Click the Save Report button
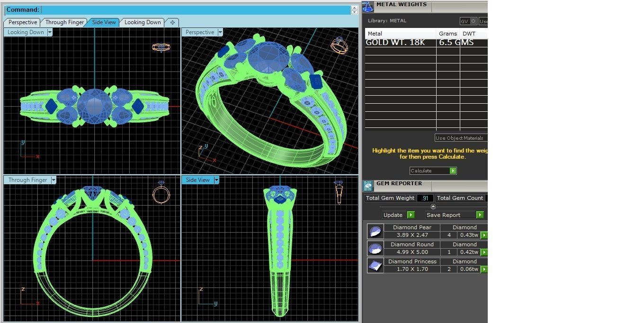644x323 pixels. (455, 215)
